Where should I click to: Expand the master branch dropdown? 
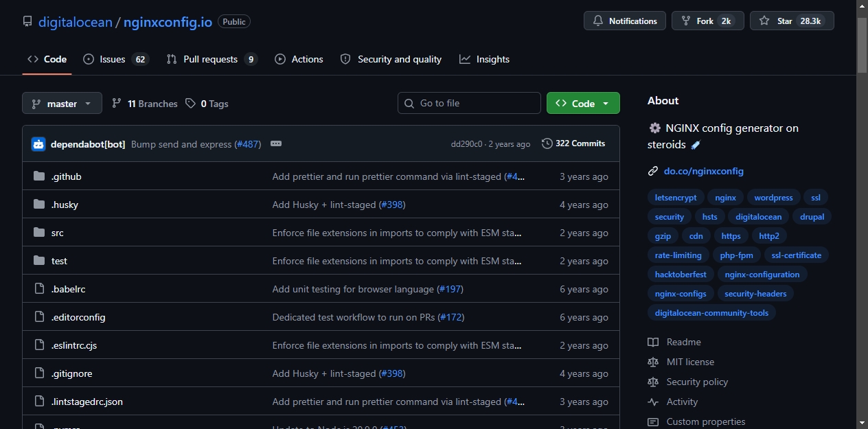coord(62,104)
